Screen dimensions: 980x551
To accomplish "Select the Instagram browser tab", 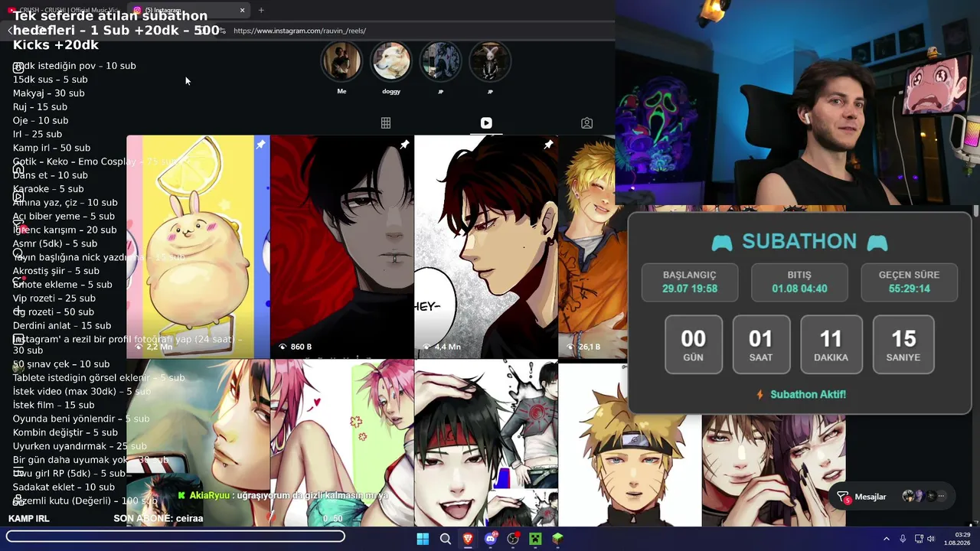I will click(x=188, y=10).
